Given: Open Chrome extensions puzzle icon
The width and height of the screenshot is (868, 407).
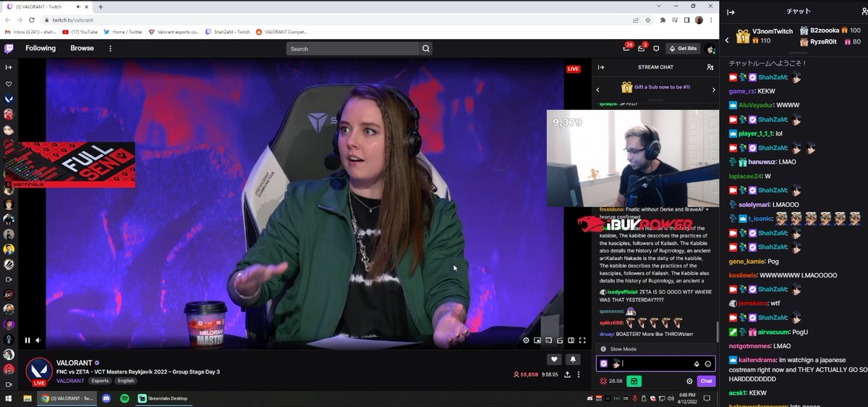Looking at the screenshot, I should coord(663,20).
